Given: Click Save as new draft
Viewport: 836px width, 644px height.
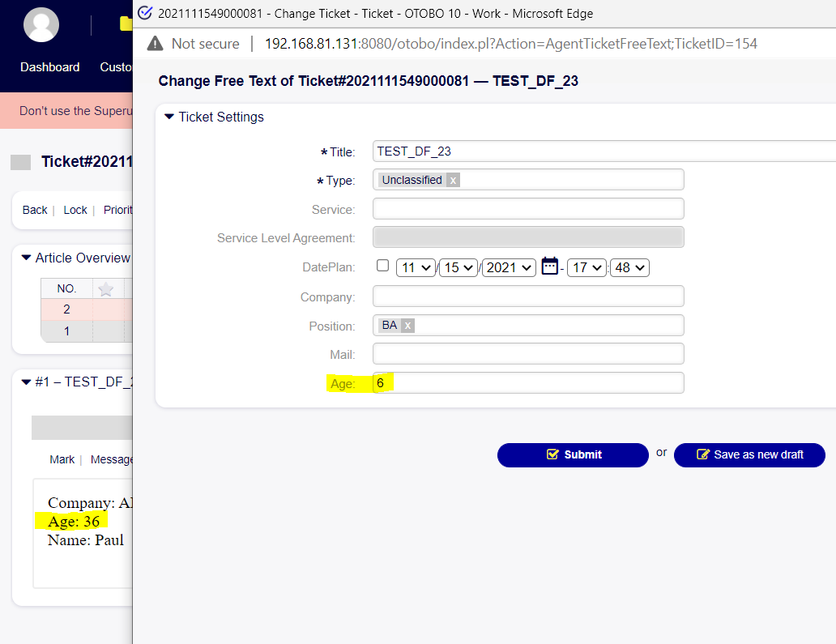Looking at the screenshot, I should click(749, 454).
